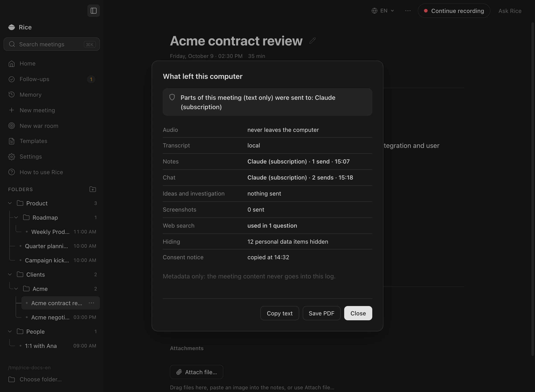Click the Chat row value '2 sends · 15:18'
Image resolution: width=535 pixels, height=392 pixels.
tap(332, 178)
